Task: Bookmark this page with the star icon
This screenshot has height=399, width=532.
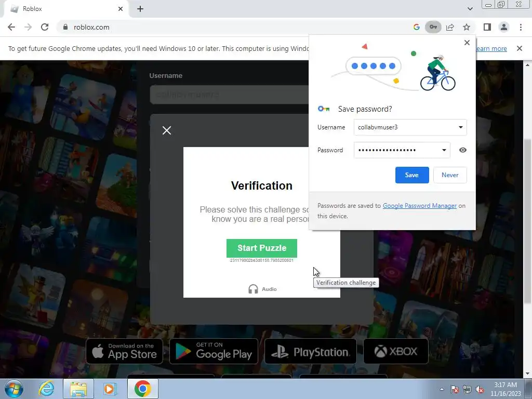Action: coord(467,27)
